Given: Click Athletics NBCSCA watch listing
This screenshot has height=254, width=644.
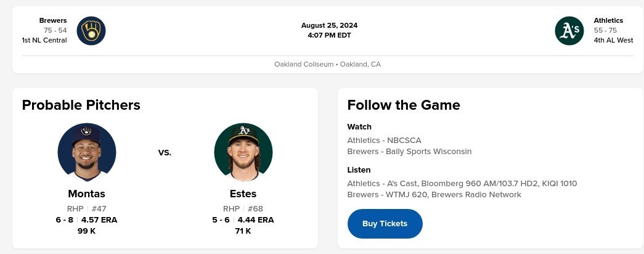Looking at the screenshot, I should click(x=384, y=140).
